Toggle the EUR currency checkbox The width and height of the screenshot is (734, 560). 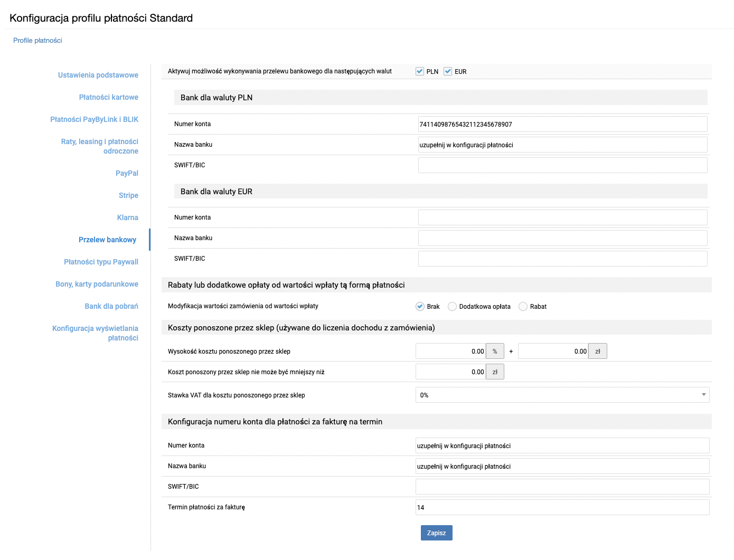(x=448, y=71)
